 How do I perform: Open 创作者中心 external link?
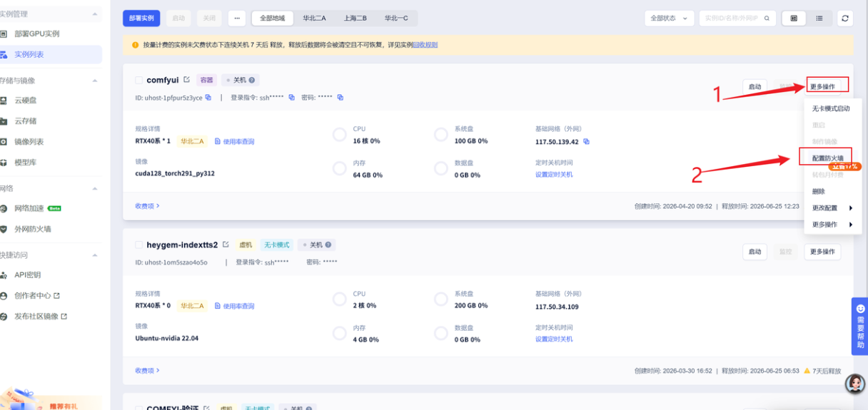tap(36, 295)
